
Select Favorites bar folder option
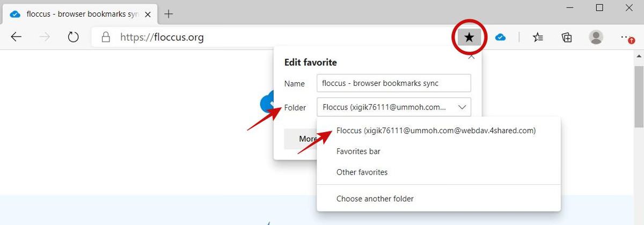coord(438,151)
